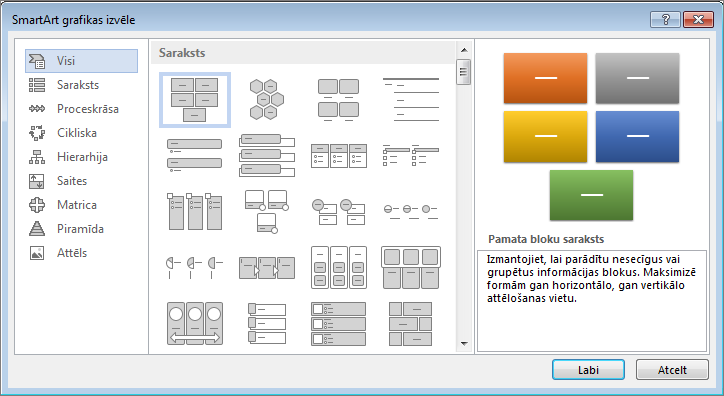Choose the pie process layout
Viewport: 724px width, 396px height.
[x=194, y=268]
